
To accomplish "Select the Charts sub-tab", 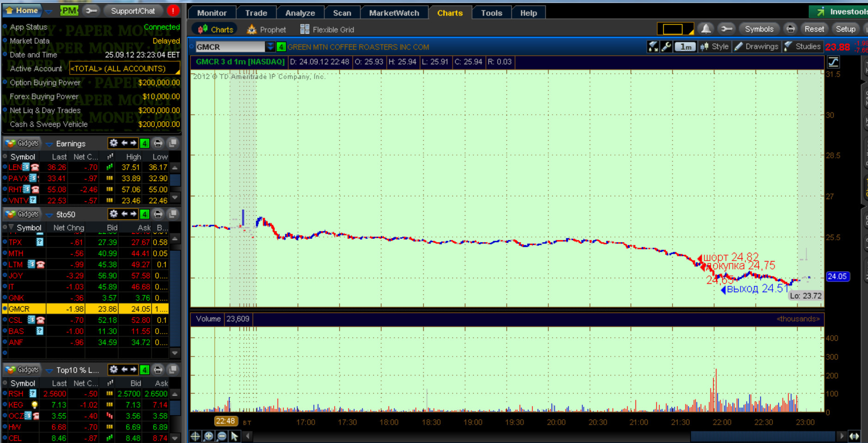I will [x=215, y=30].
